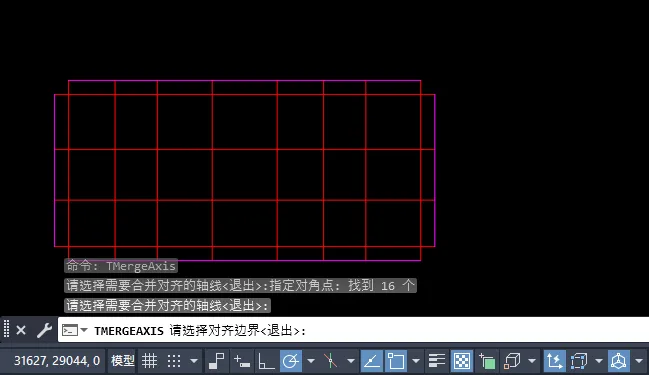Disable polar tracking icon
The image size is (649, 375).
click(x=291, y=361)
